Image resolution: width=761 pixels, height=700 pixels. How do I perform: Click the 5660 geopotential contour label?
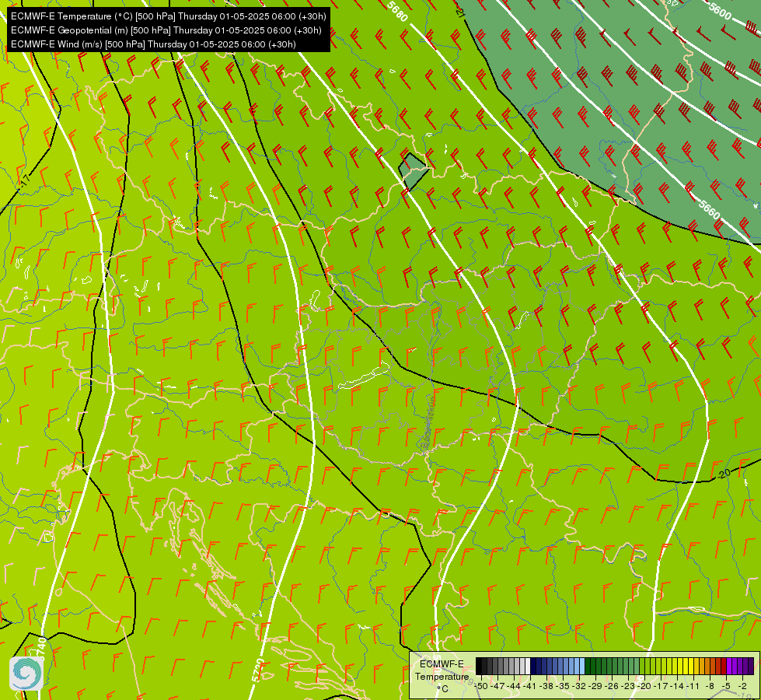(710, 209)
